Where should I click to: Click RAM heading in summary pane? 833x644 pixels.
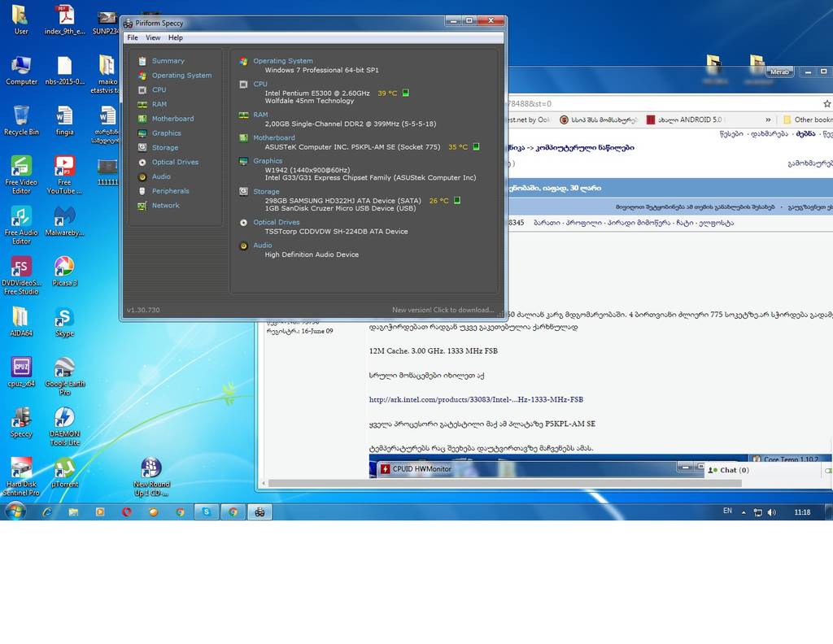pyautogui.click(x=260, y=115)
